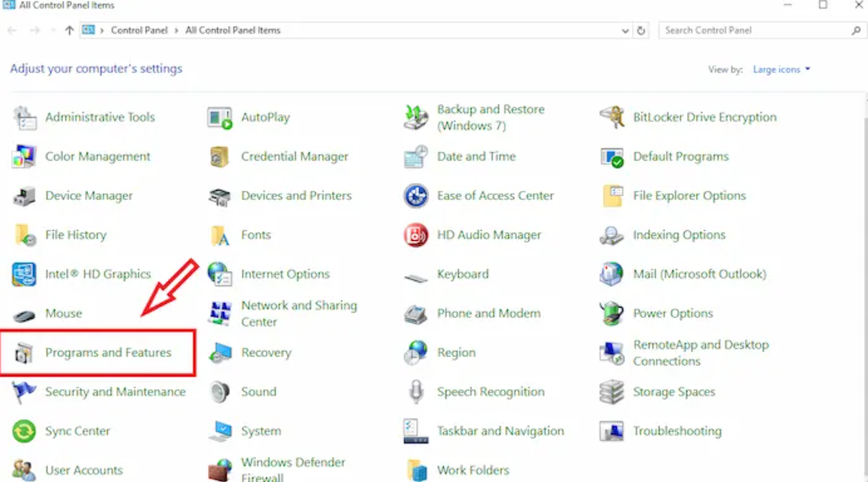Viewport: 868px width, 482px height.
Task: Open the Storage Spaces text link
Action: click(x=674, y=392)
